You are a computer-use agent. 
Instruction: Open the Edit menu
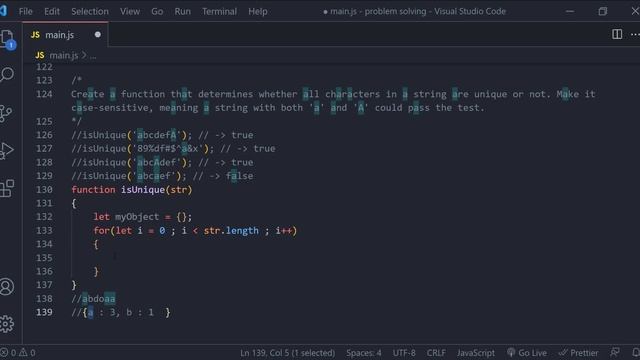[52, 11]
